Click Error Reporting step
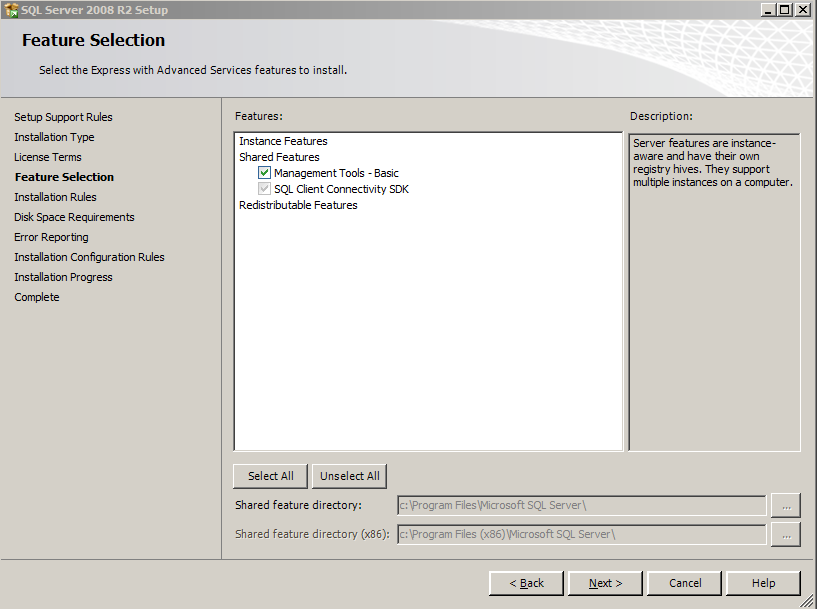 [51, 237]
